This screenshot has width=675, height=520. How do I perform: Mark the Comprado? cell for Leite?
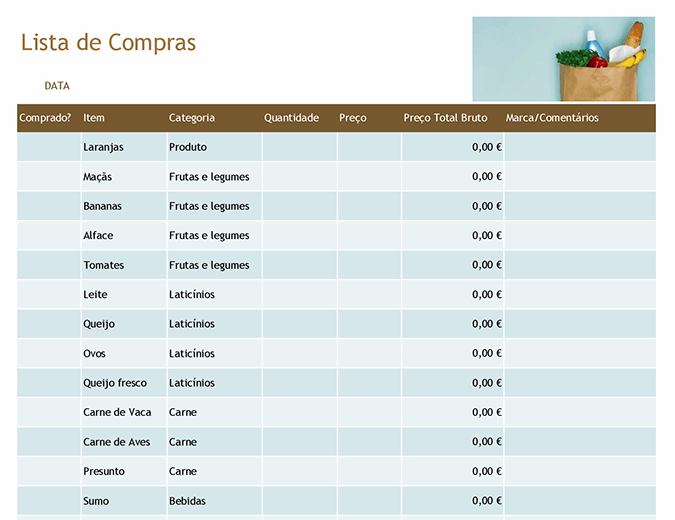click(48, 295)
